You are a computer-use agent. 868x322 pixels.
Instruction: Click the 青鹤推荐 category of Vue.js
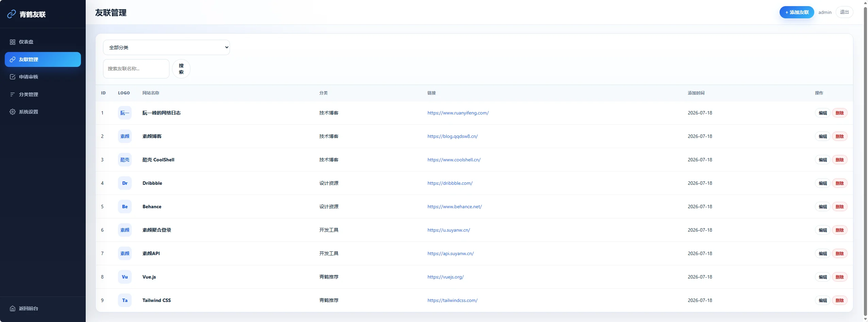pyautogui.click(x=329, y=277)
